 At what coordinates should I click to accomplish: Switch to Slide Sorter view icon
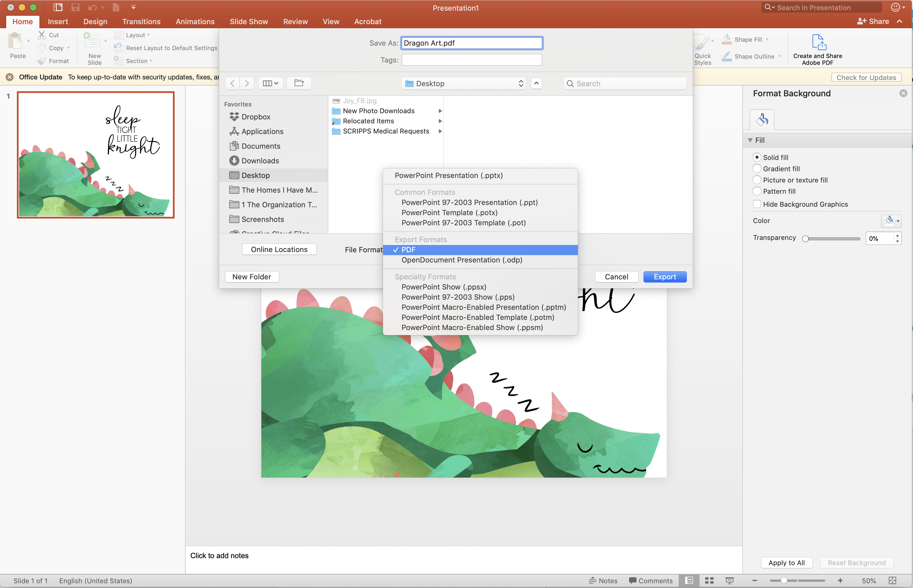709,580
